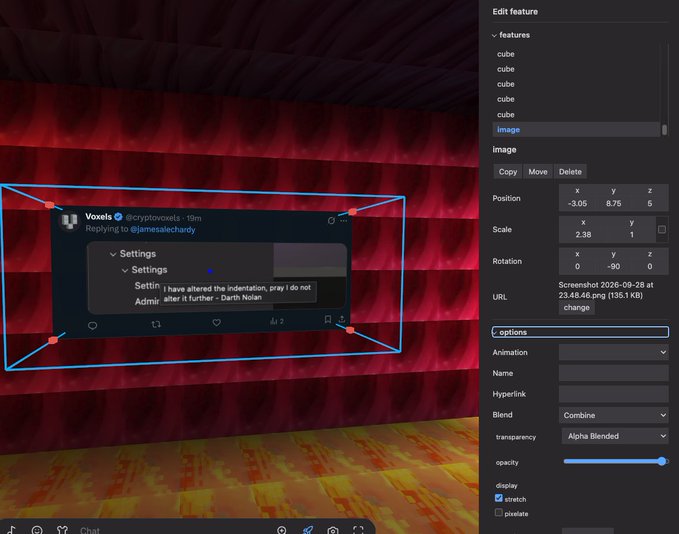
Task: Click the change URL button
Action: tap(576, 307)
